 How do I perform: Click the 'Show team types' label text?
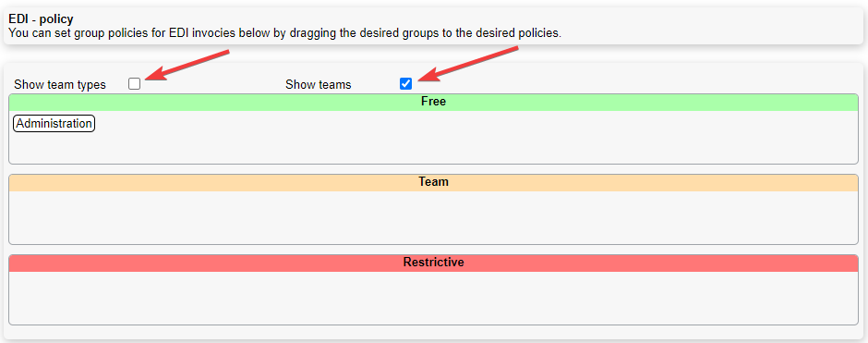60,85
